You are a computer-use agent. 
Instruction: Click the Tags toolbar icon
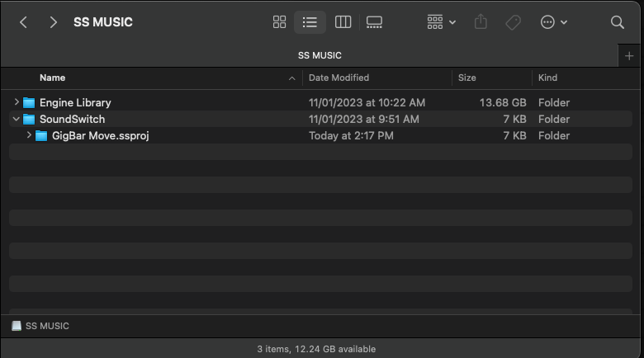click(x=513, y=22)
